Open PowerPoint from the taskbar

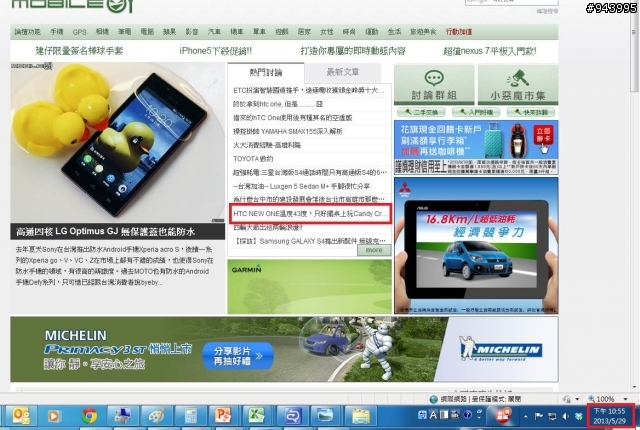pos(223,416)
